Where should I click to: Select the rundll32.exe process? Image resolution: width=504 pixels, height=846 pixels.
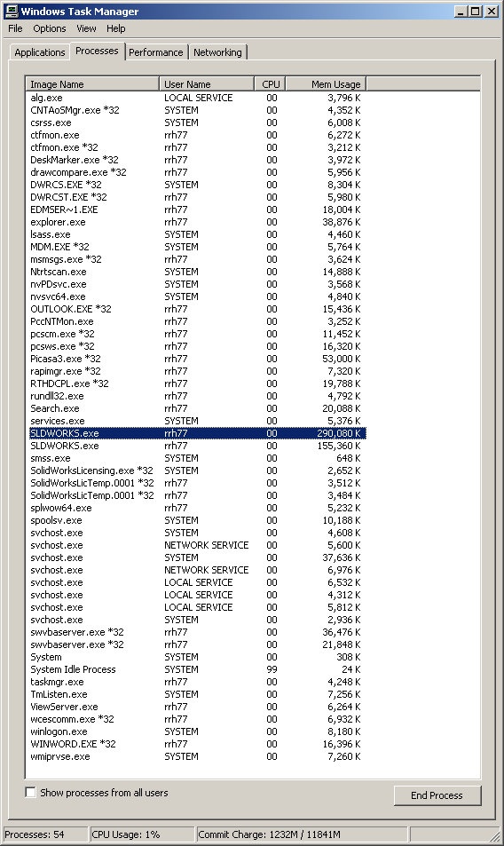click(198, 396)
